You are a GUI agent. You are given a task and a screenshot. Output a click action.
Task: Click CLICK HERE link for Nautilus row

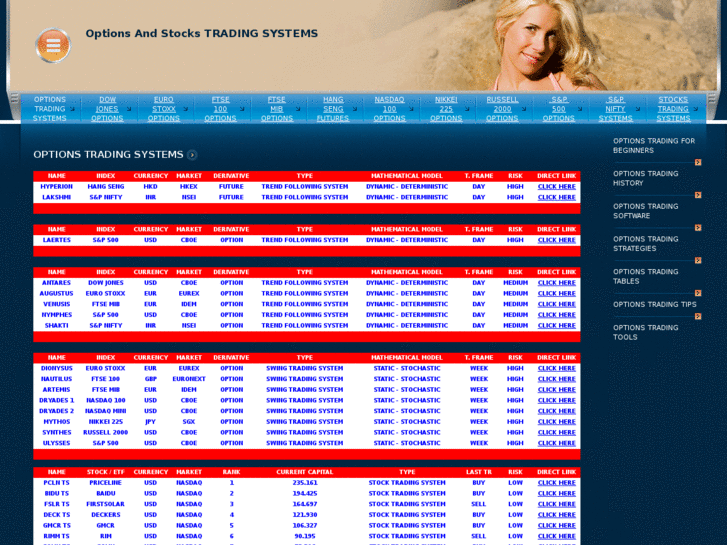coord(556,379)
